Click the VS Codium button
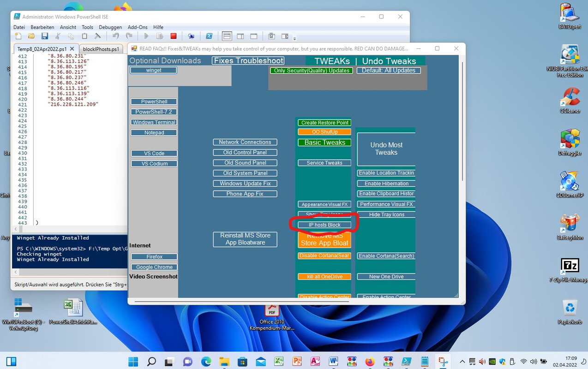Screen dimensions: 588x369 [x=154, y=164]
